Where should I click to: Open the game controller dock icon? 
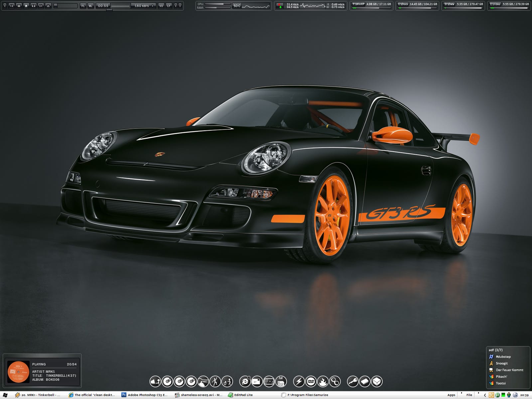click(x=269, y=381)
